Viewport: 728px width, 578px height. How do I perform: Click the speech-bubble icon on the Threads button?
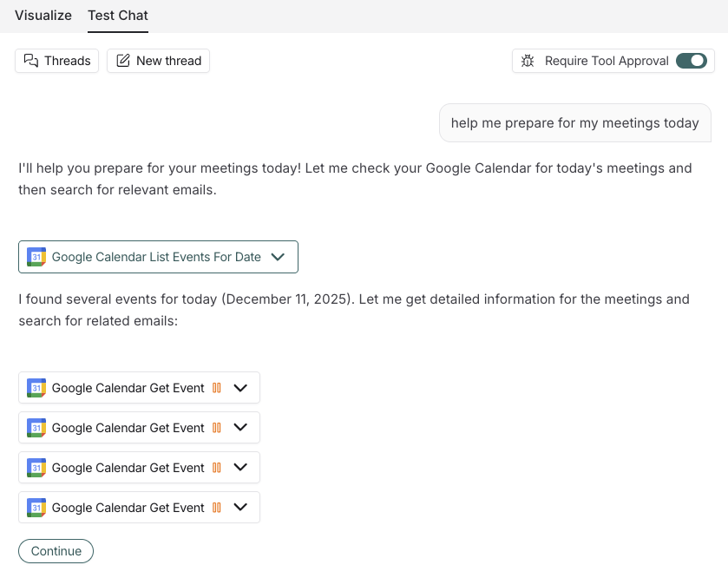coord(30,61)
